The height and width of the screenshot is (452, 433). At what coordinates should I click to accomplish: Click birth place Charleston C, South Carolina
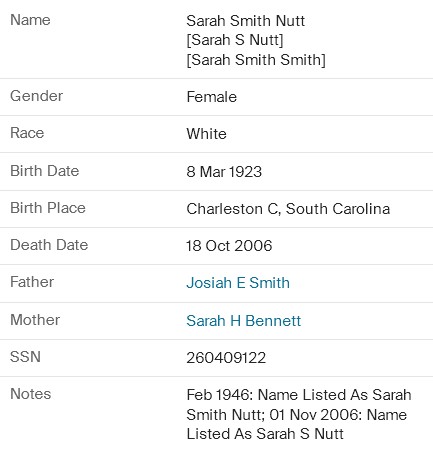288,209
